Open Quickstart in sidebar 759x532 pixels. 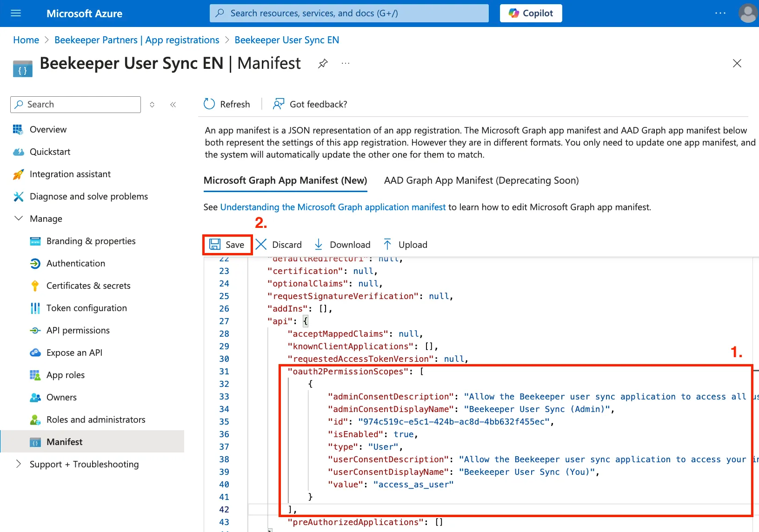50,152
